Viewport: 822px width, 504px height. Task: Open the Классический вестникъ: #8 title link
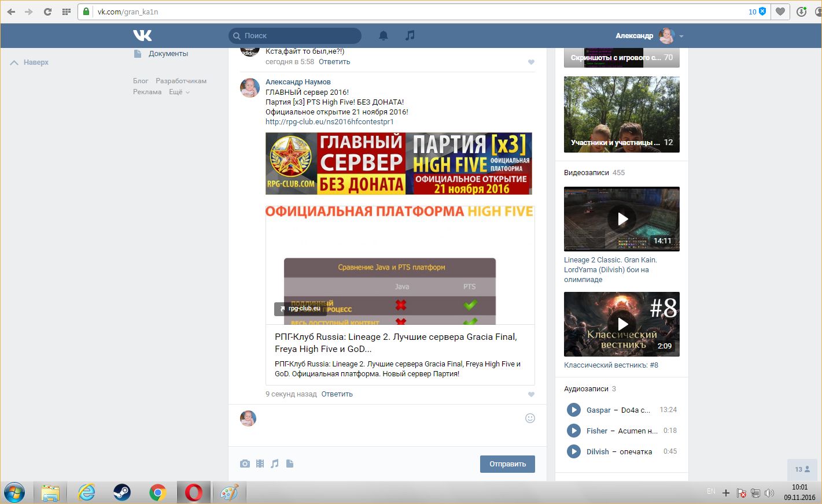coord(611,365)
